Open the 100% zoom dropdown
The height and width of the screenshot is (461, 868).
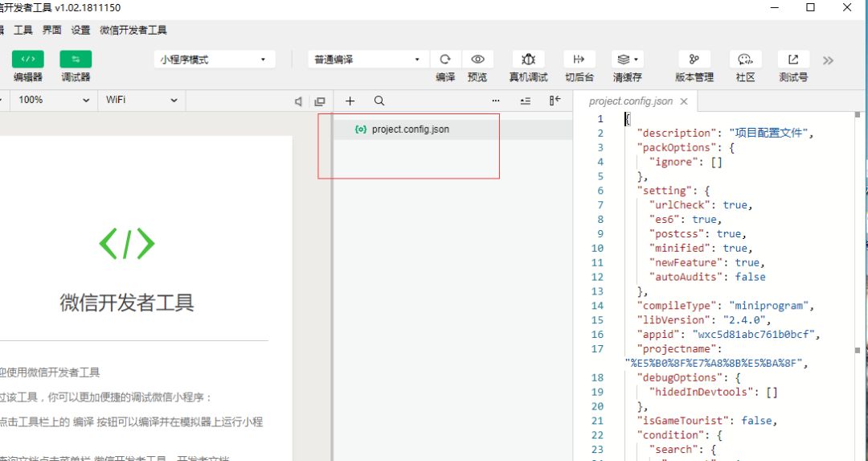click(x=53, y=100)
